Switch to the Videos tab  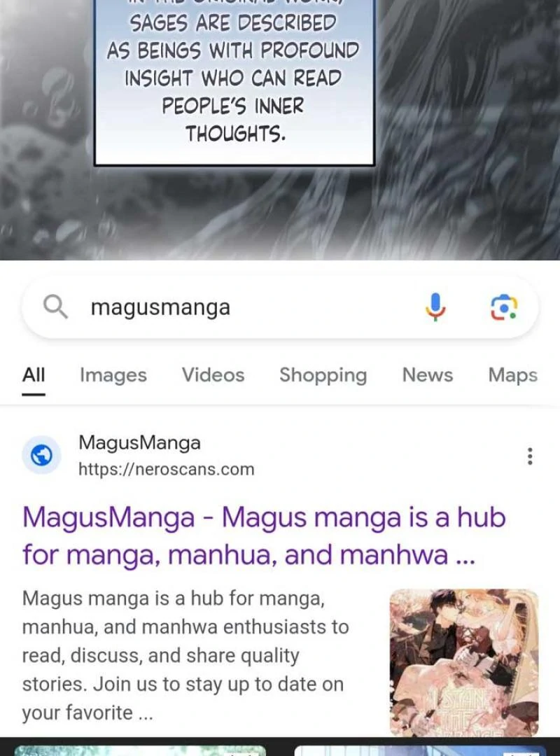213,374
